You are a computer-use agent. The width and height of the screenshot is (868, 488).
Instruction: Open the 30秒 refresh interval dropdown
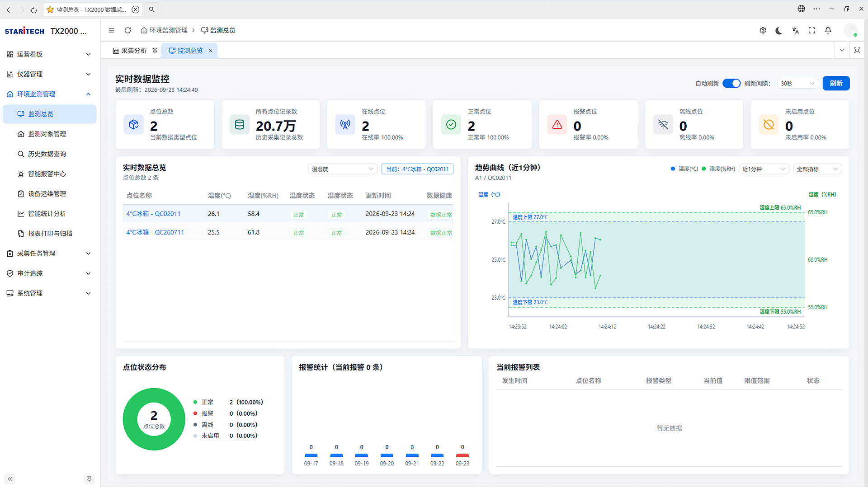pyautogui.click(x=797, y=83)
